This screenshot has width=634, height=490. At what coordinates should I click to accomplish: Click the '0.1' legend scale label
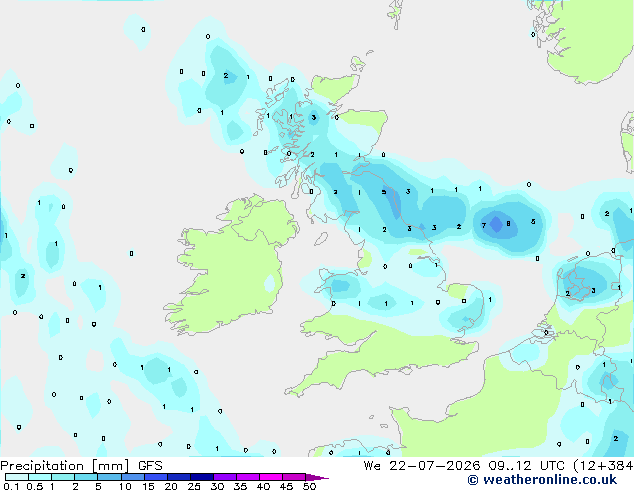11,486
